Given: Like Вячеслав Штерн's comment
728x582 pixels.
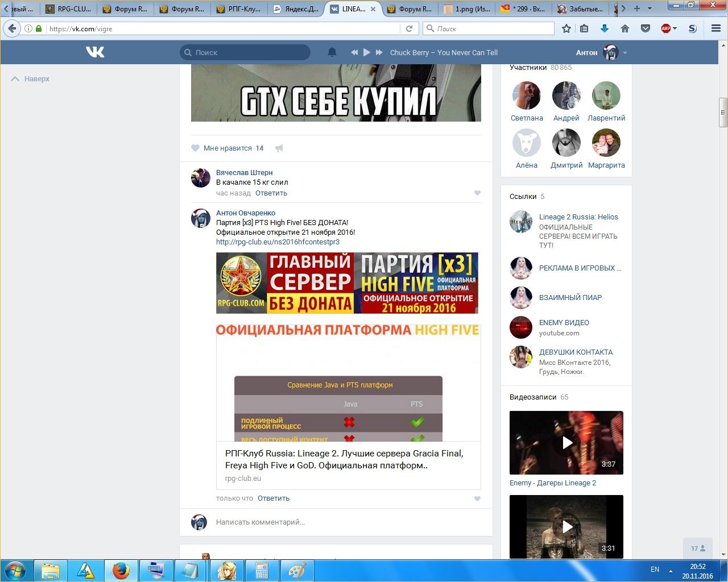Looking at the screenshot, I should (477, 193).
